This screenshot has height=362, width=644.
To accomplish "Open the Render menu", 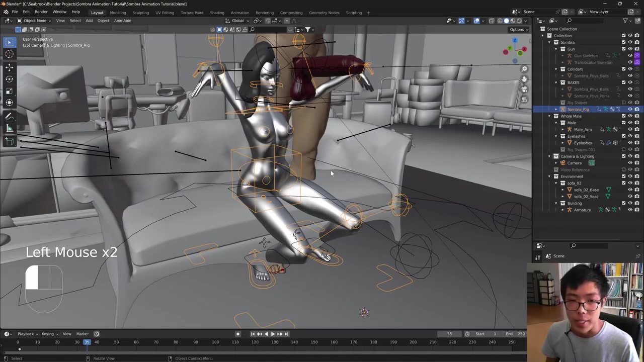I will (41, 12).
